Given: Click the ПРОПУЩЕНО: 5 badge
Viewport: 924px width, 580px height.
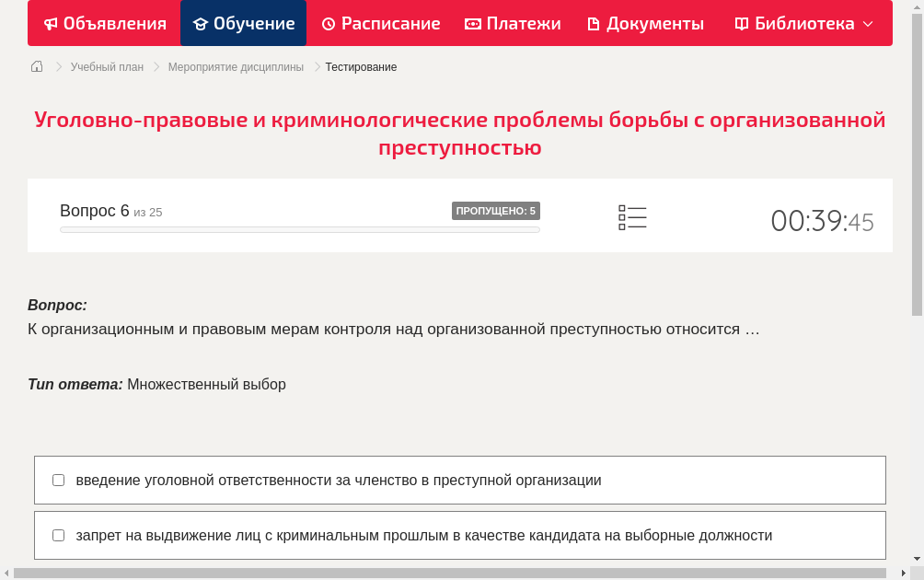Looking at the screenshot, I should pyautogui.click(x=497, y=210).
